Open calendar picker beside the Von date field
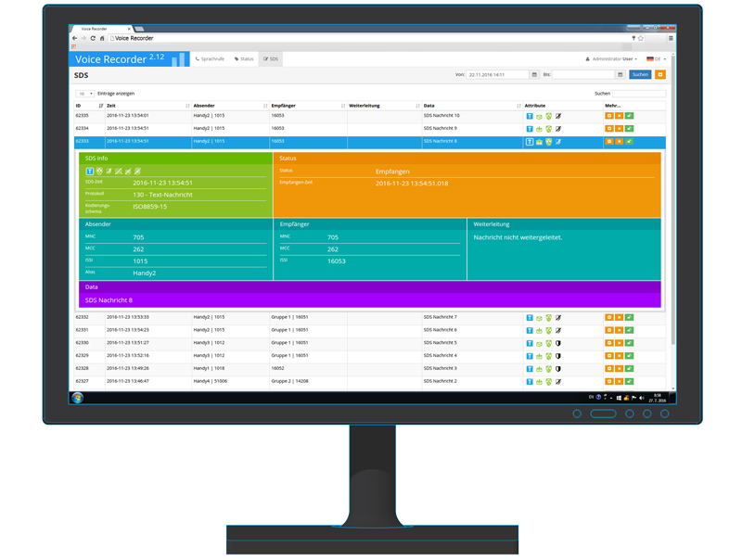Viewport: 742px width, 560px height. point(534,74)
